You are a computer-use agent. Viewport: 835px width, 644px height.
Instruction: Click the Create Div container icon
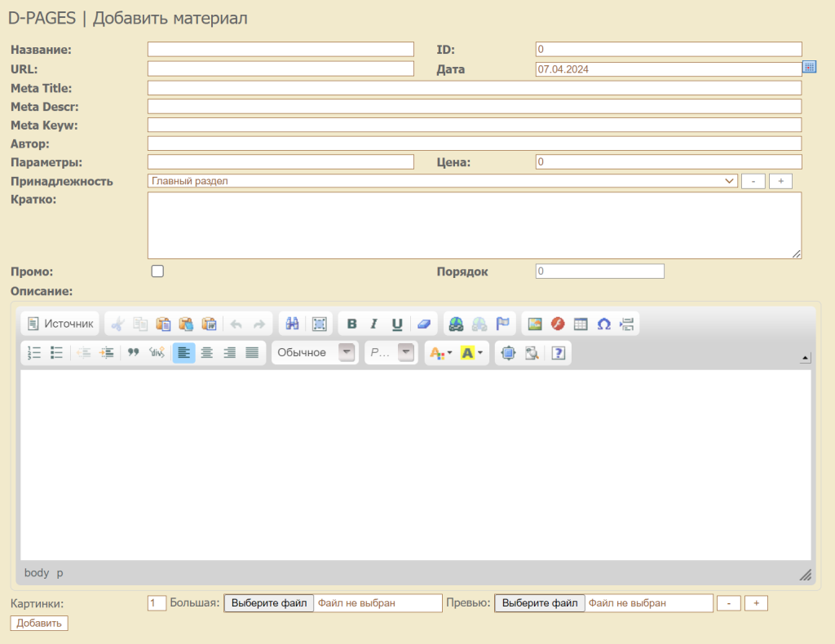point(157,352)
